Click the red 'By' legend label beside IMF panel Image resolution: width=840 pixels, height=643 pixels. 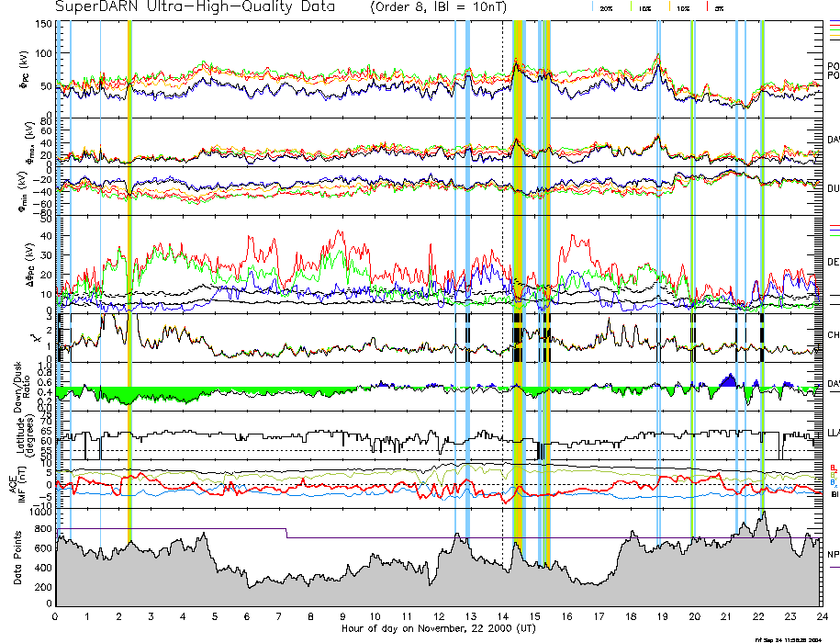(834, 468)
